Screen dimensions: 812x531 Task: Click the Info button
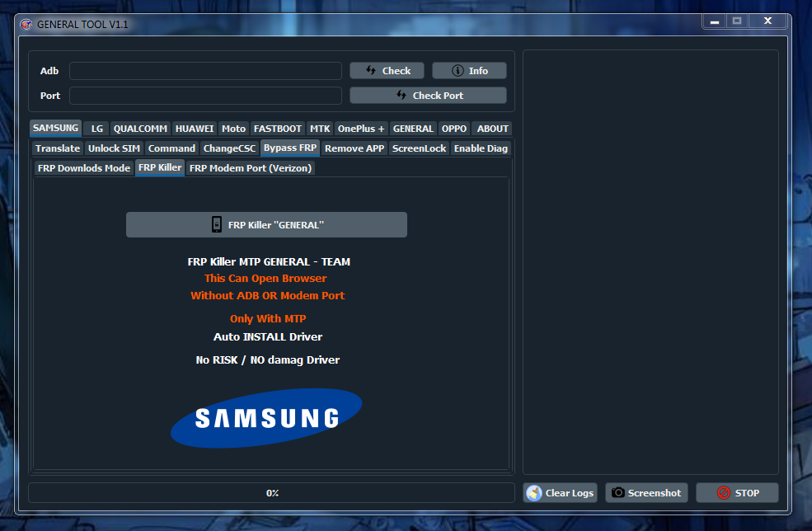point(469,70)
